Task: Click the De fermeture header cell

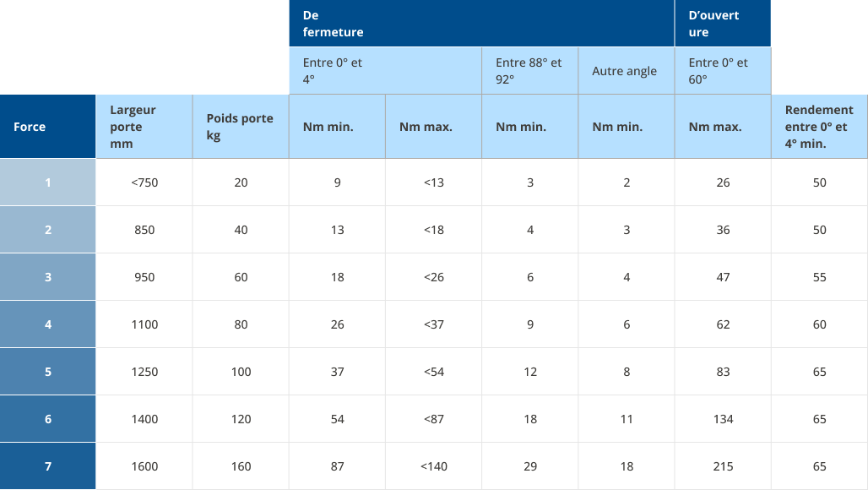Action: tap(481, 24)
